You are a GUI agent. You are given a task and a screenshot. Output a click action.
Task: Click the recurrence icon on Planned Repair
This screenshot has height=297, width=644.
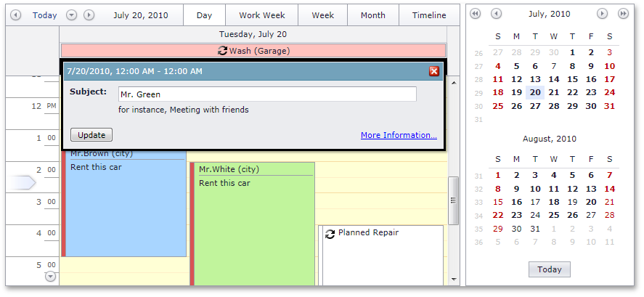click(x=330, y=234)
